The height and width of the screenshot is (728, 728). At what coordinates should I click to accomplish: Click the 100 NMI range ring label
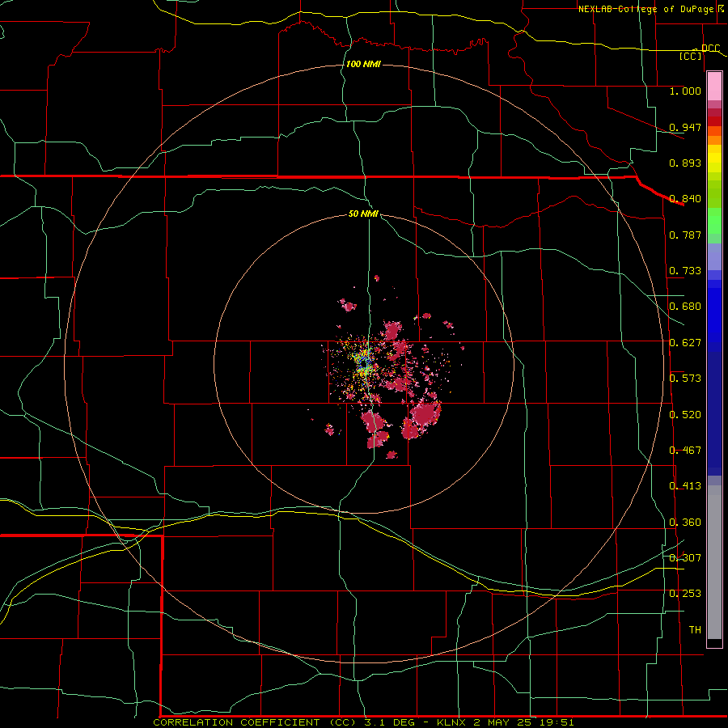[363, 64]
